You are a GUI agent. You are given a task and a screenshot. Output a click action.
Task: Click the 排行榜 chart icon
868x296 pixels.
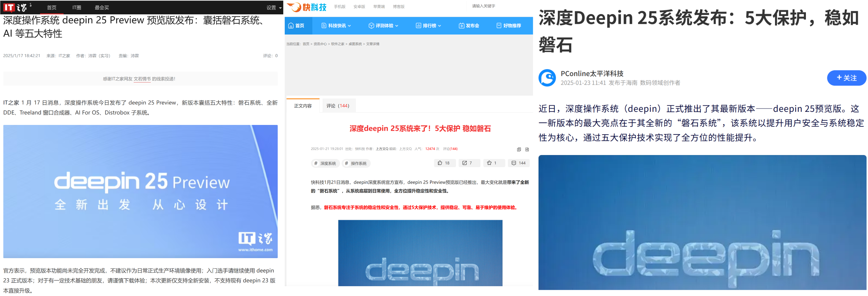point(418,26)
